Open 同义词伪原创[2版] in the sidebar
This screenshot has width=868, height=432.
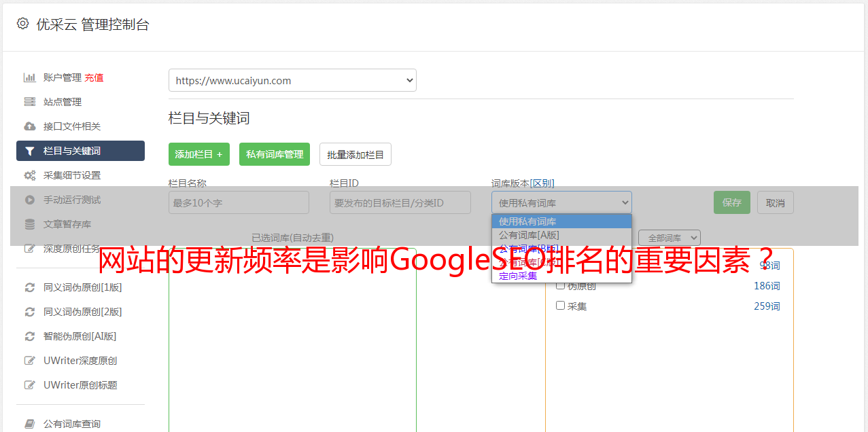point(83,312)
